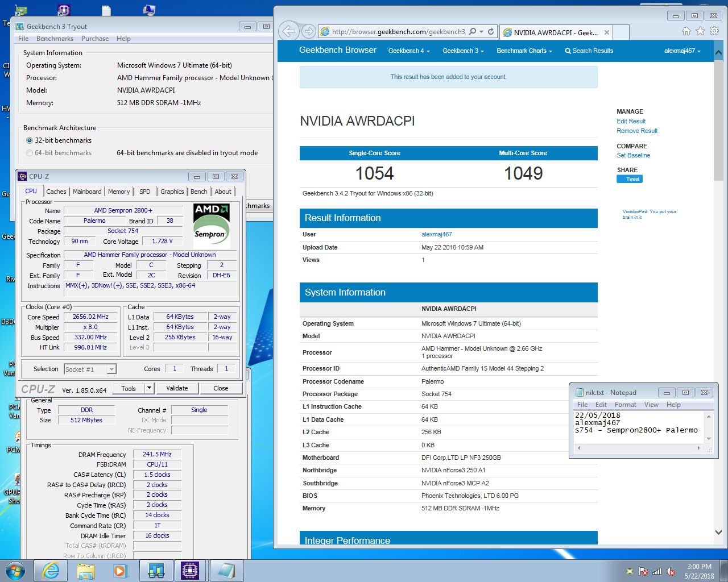Launch Internet Explorer from the taskbar

[x=51, y=571]
